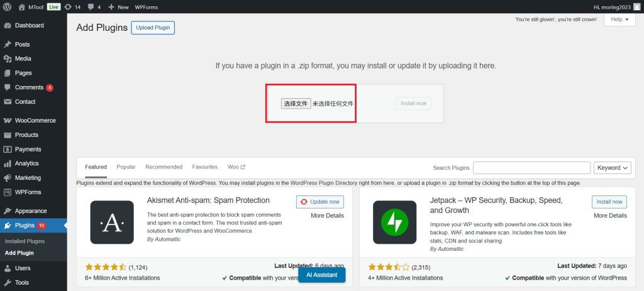Click the AI Assistant button

tap(322, 275)
